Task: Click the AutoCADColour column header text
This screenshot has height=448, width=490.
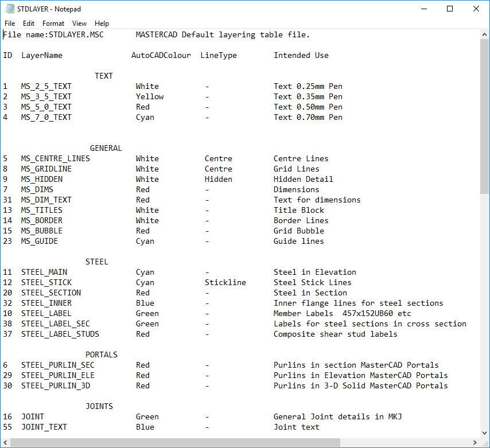Action: click(161, 55)
